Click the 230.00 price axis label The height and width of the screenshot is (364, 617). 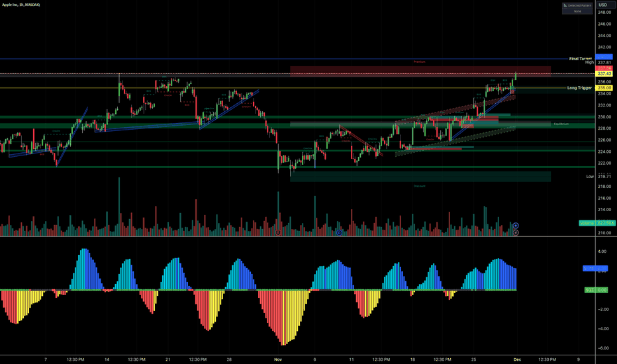tap(604, 117)
